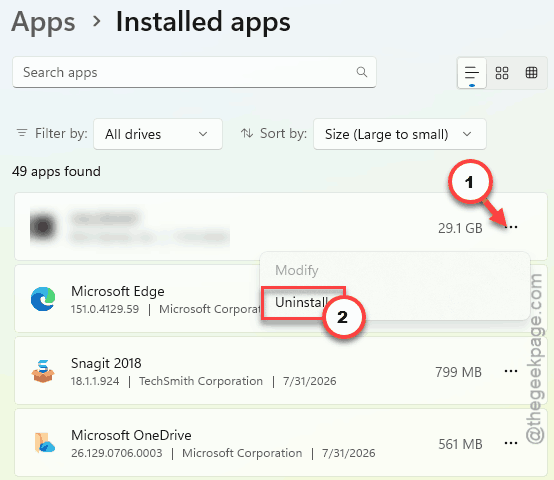Switch to table view layout
This screenshot has width=554, height=480.
[531, 73]
